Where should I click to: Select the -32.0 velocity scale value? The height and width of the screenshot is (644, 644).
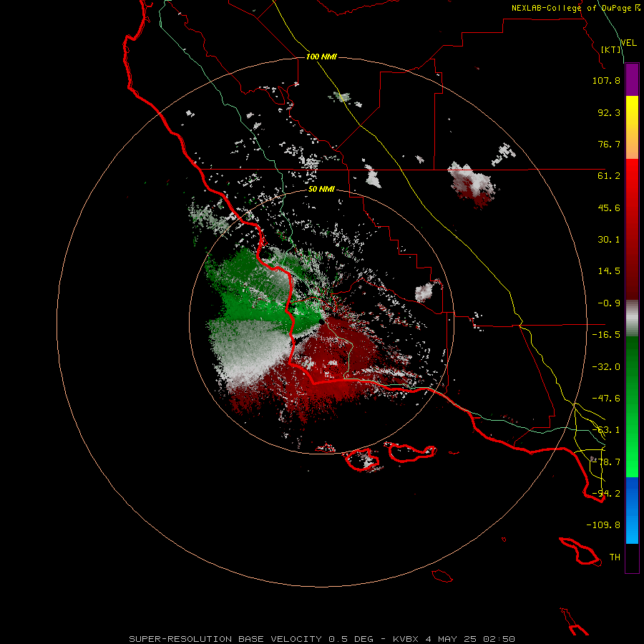click(x=606, y=367)
